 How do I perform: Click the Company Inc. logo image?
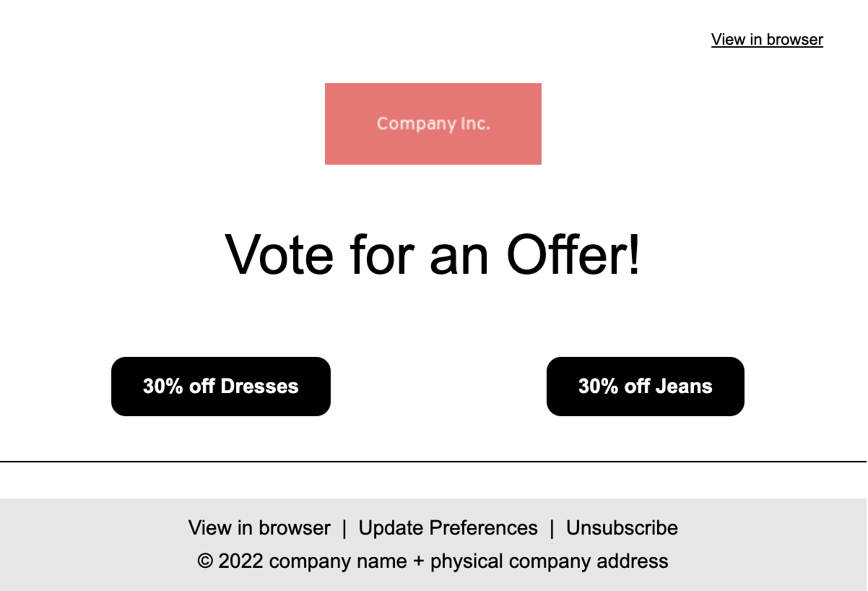click(x=433, y=124)
